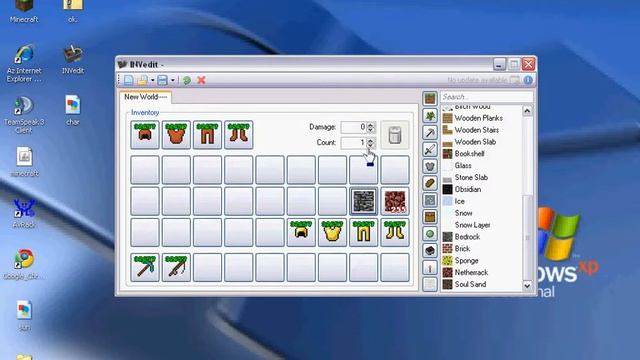Pick Soul Sand from item list

[x=482, y=284]
